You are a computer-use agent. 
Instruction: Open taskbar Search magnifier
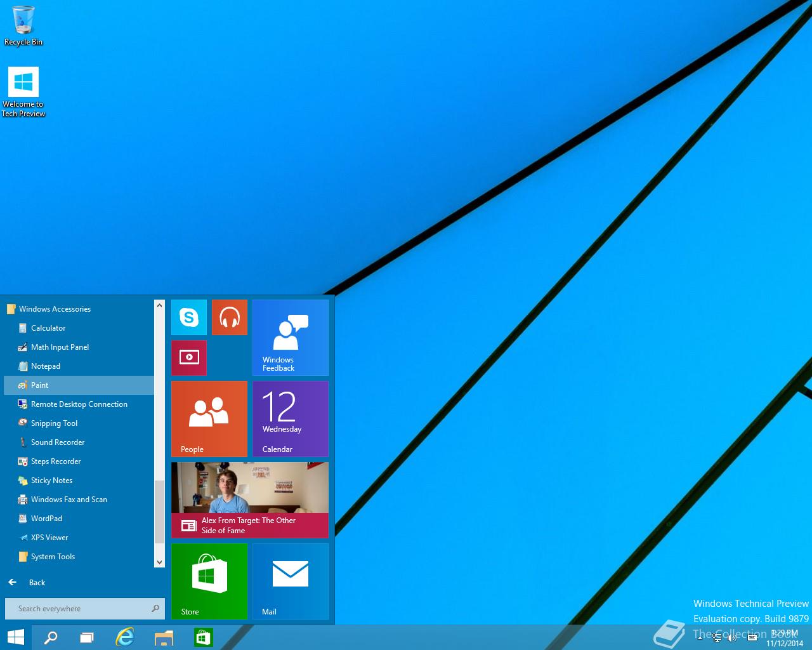coord(51,637)
